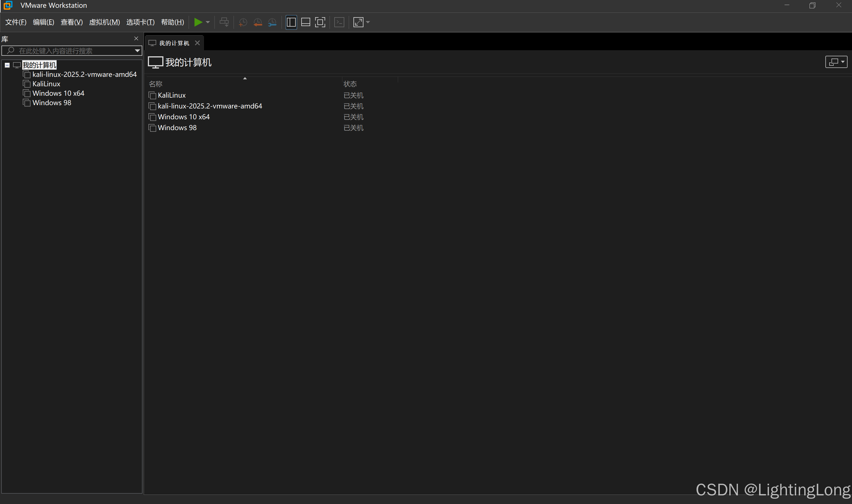Open the search filter dropdown arrow

point(137,50)
